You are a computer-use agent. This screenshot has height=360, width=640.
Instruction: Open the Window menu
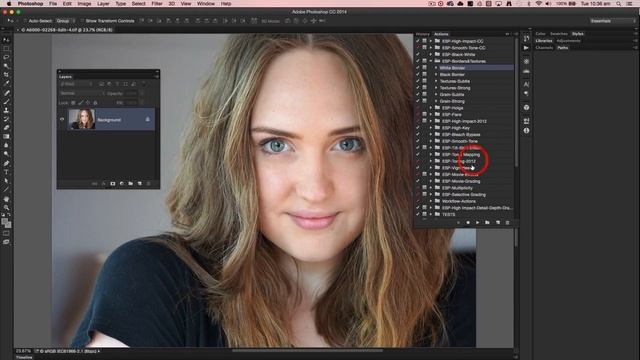206,4
